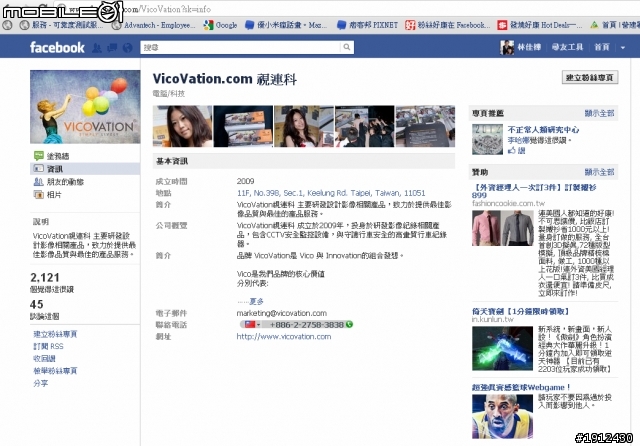Screen dimensions: 640x446
Task: Open the 粉絲好康在 Facebook bookmark
Action: 448,25
